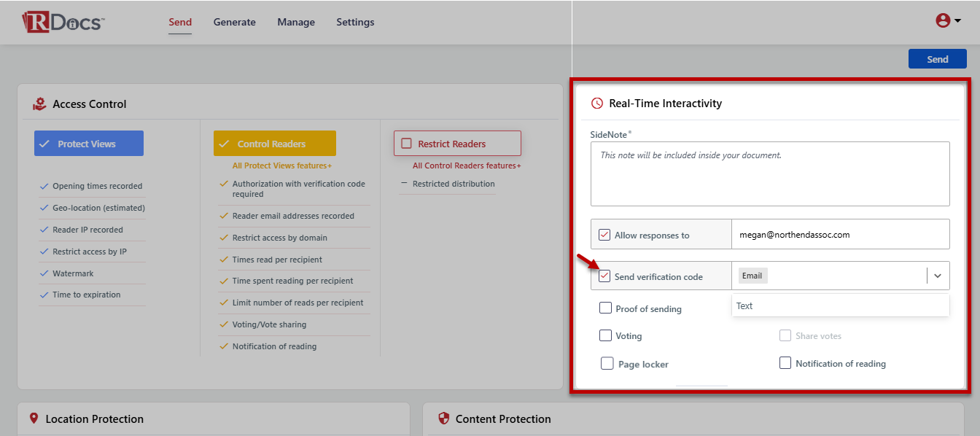Enable the Page locker checkbox
The image size is (980, 436).
607,363
